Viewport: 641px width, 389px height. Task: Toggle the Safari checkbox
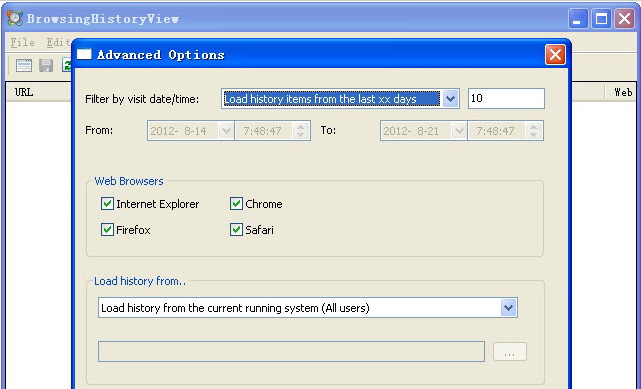pos(236,230)
